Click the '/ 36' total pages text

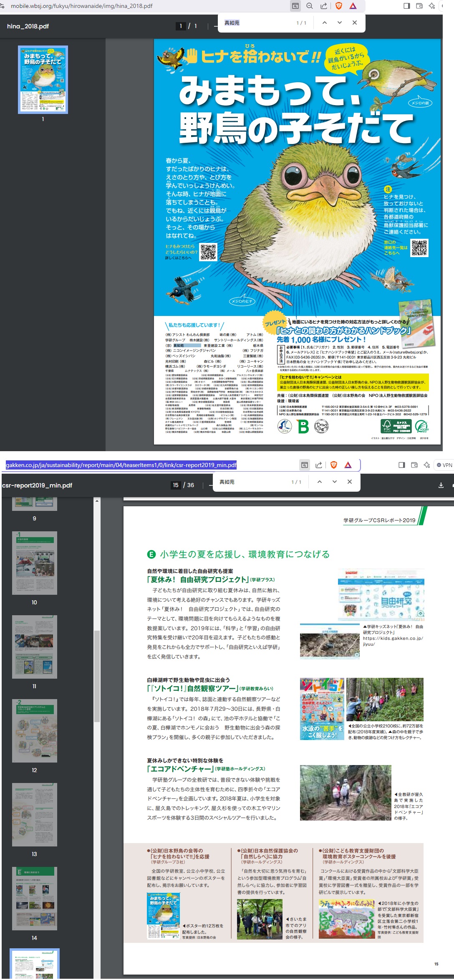tap(189, 485)
